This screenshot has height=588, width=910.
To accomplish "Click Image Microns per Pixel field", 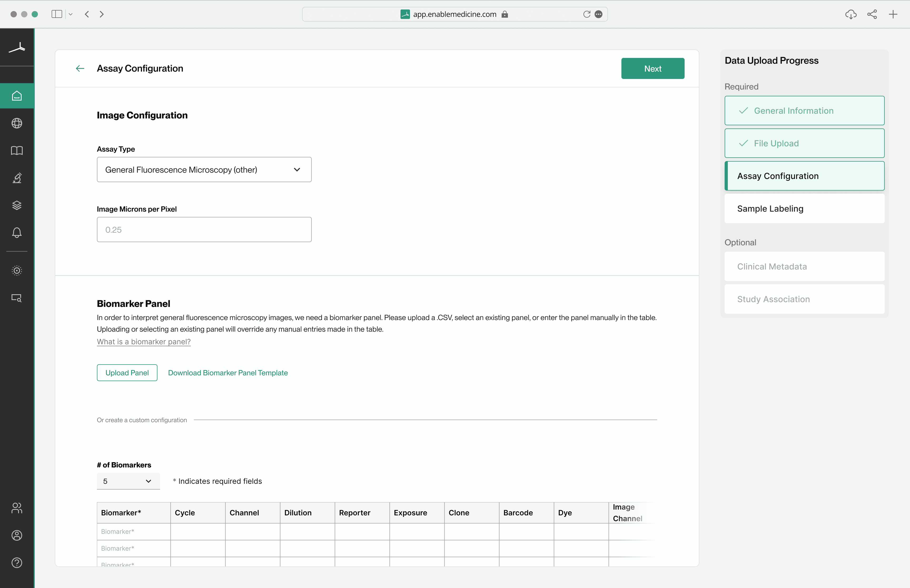I will (x=204, y=230).
